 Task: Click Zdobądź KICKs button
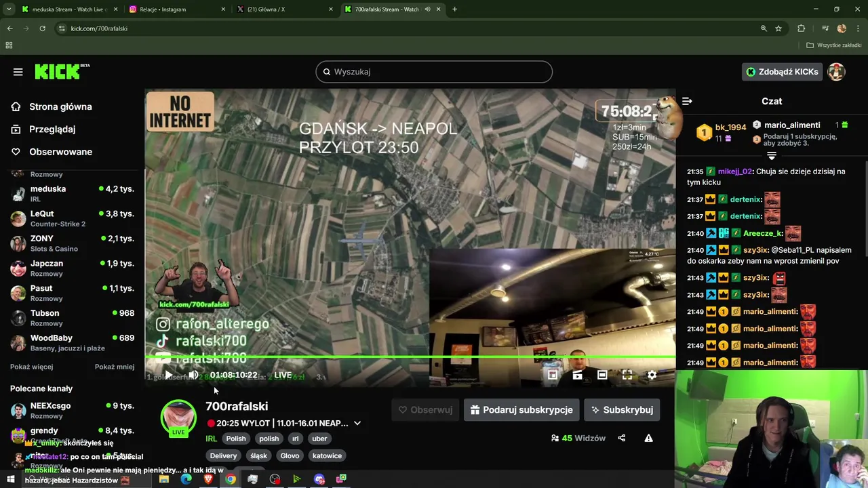point(782,72)
